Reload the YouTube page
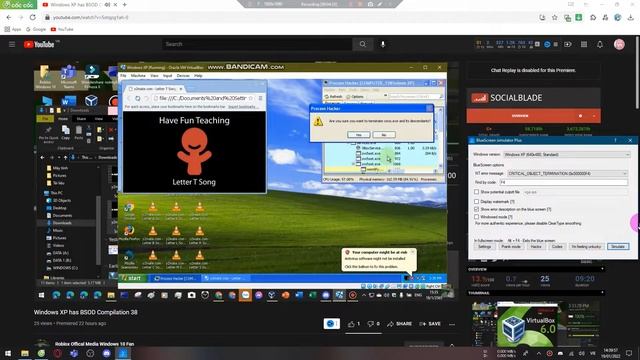 coord(33,18)
